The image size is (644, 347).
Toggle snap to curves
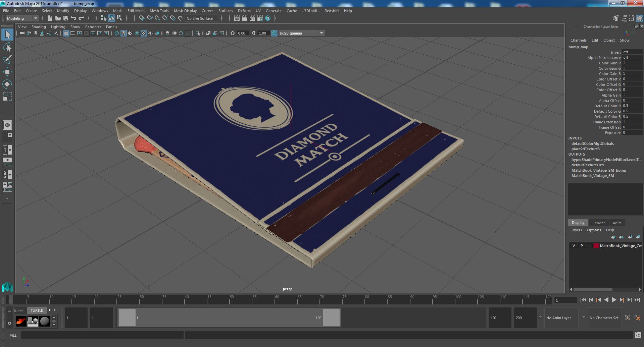click(150, 18)
